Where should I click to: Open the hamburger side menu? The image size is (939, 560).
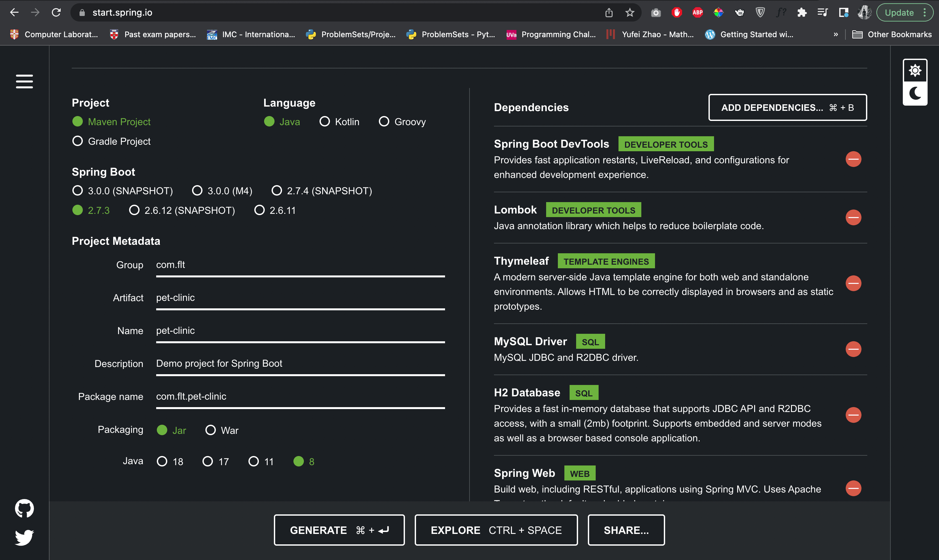coord(24,81)
